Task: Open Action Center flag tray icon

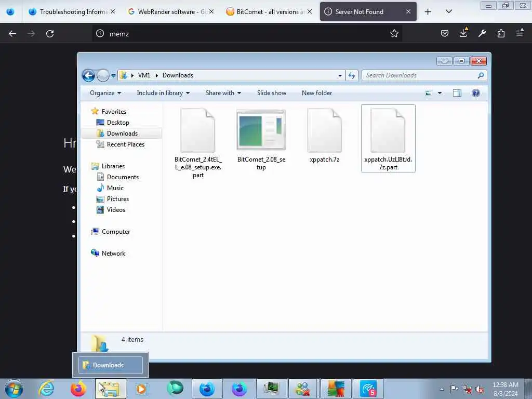Action: pos(454,389)
